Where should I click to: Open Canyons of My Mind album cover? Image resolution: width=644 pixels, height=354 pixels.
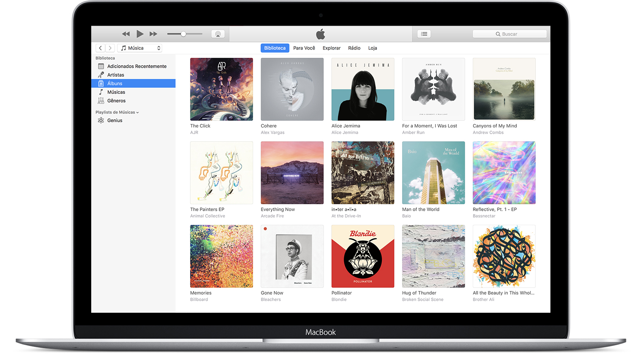pyautogui.click(x=504, y=89)
